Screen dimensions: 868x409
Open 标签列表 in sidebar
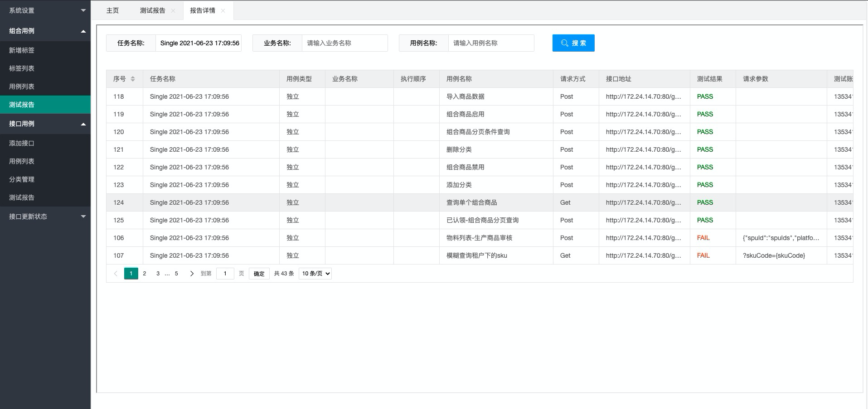[45, 68]
